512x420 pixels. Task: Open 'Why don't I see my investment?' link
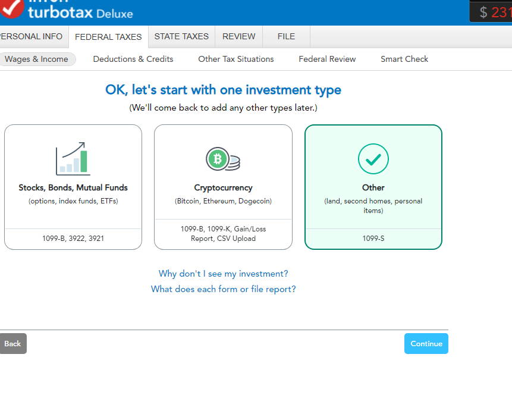(x=224, y=274)
